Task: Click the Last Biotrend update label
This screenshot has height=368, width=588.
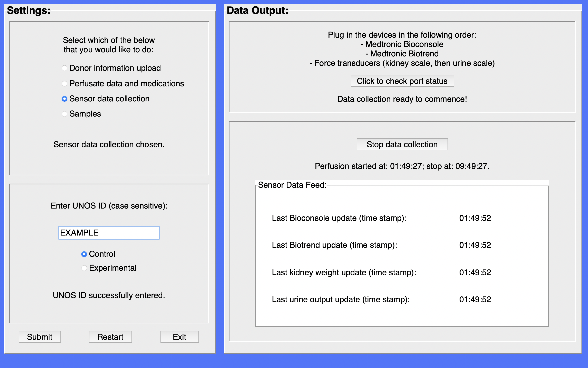Action: click(x=334, y=245)
